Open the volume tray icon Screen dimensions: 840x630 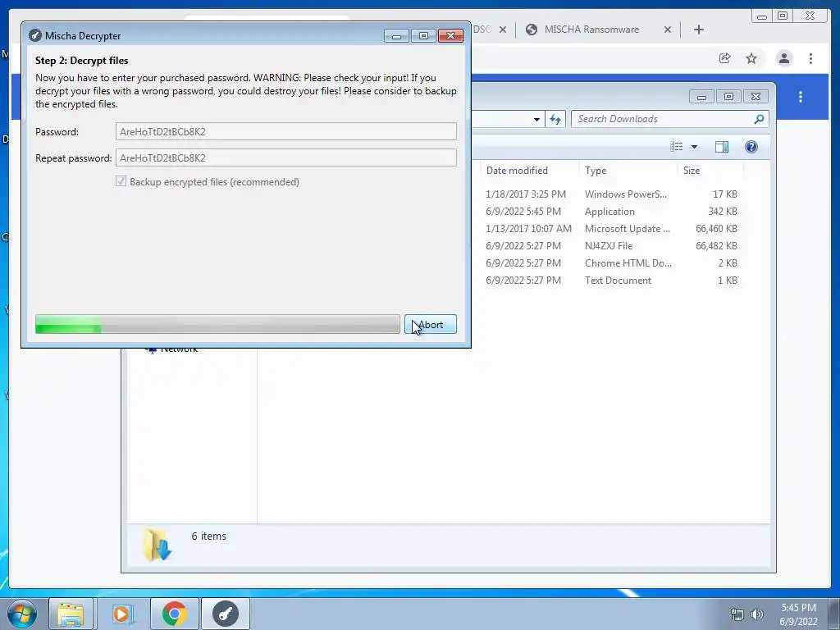pyautogui.click(x=756, y=614)
